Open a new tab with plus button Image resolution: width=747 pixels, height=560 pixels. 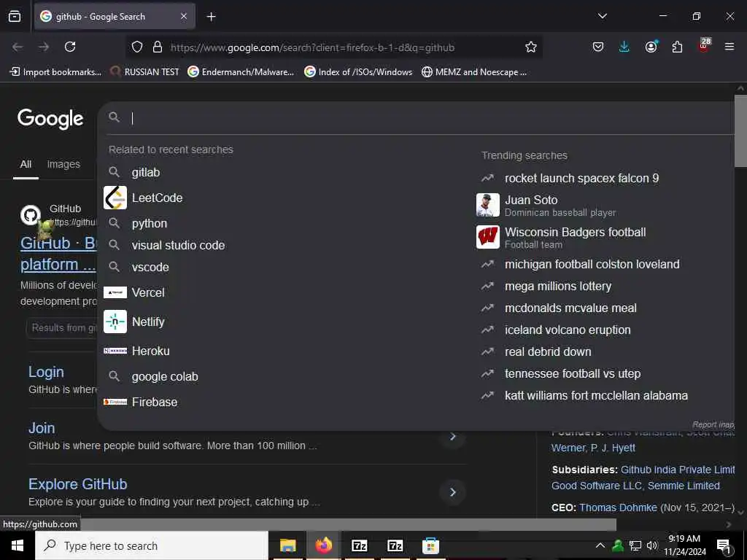click(211, 17)
